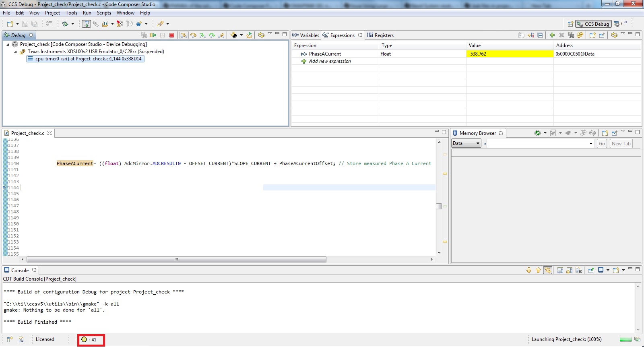The width and height of the screenshot is (644, 347).
Task: Click Collapse All icon in Expressions view
Action: (540, 35)
